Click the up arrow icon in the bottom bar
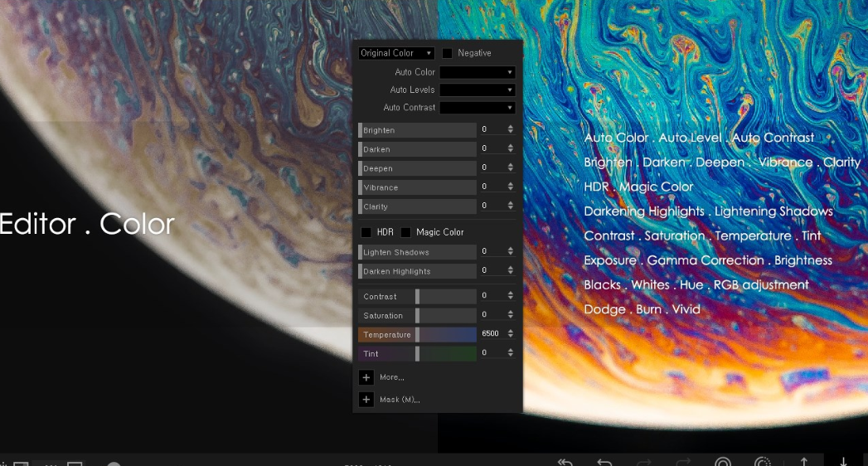 (804, 462)
